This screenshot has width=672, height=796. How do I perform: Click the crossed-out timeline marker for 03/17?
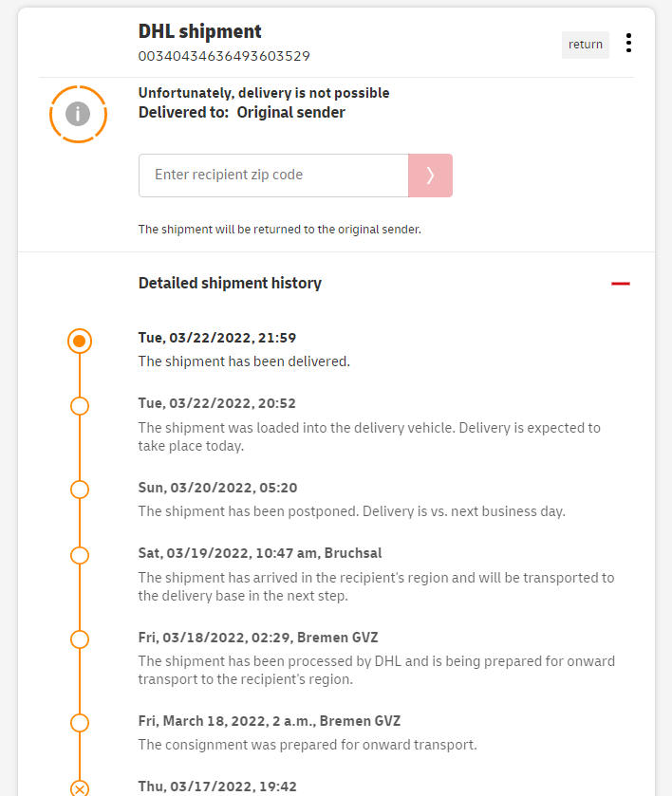[x=80, y=788]
